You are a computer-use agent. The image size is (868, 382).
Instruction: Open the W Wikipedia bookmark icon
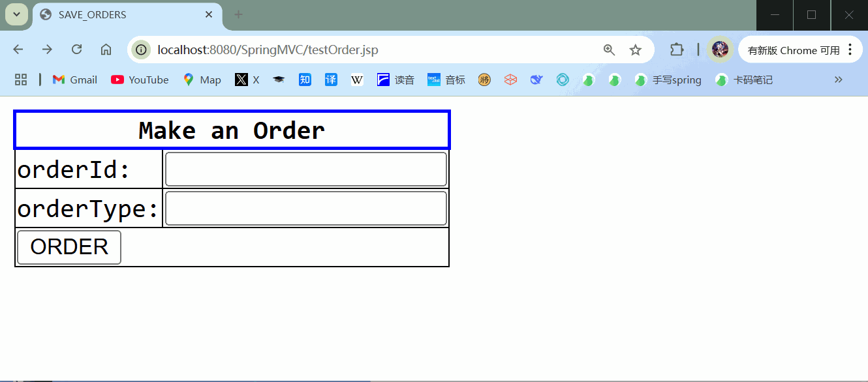tap(357, 80)
